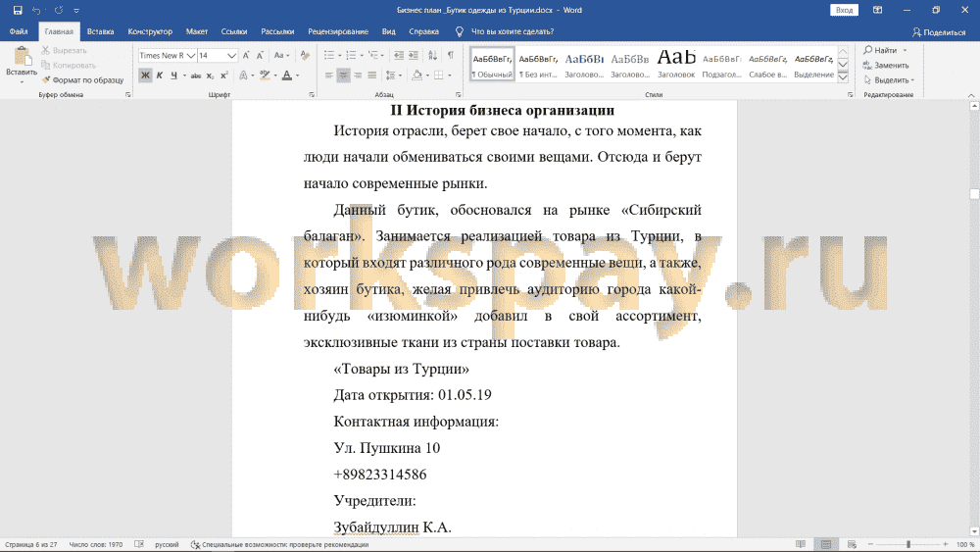
Task: Apply the yellow text highlight color
Action: pyautogui.click(x=265, y=75)
